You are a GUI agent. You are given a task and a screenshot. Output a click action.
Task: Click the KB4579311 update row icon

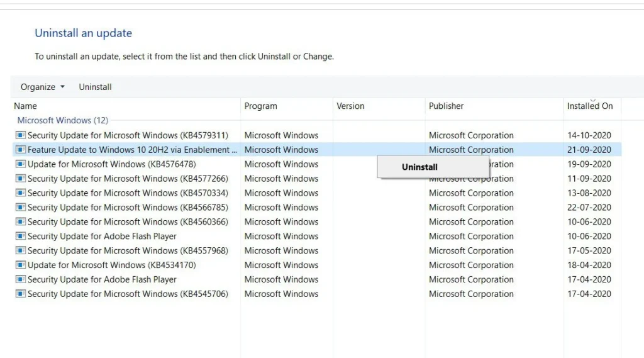click(x=21, y=135)
